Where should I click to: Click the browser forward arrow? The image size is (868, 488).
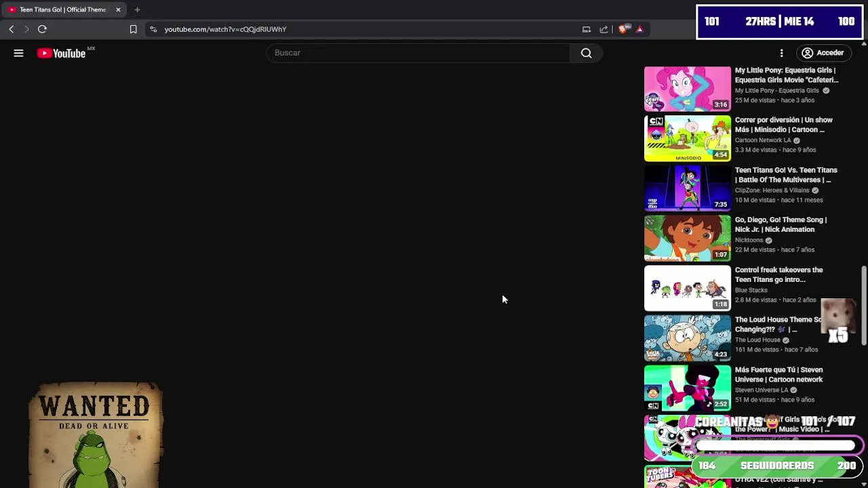(26, 29)
